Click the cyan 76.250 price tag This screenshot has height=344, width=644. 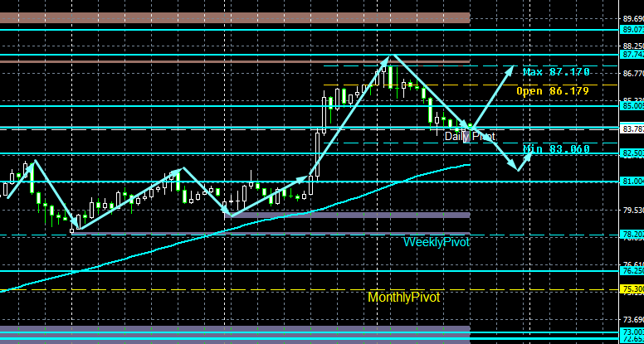click(632, 271)
